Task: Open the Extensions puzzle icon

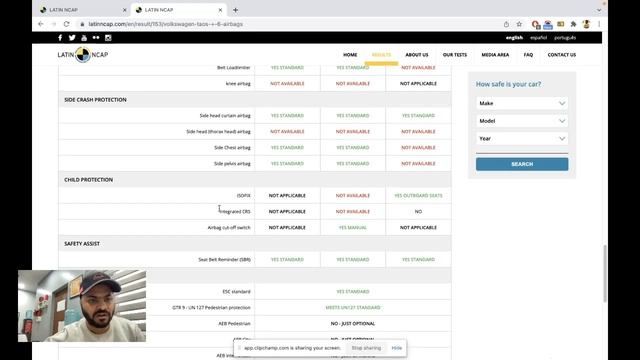Action: 573,24
